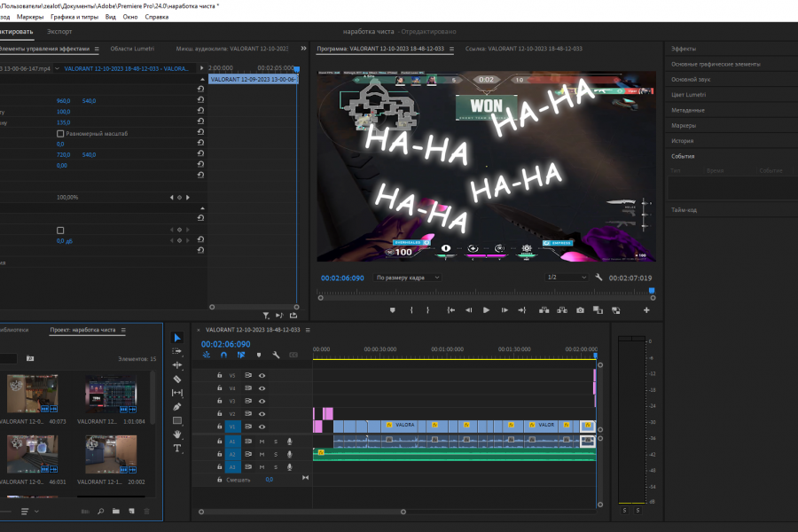Open the zoom level fit dropdown
Screen dimensions: 798x532
click(408, 278)
